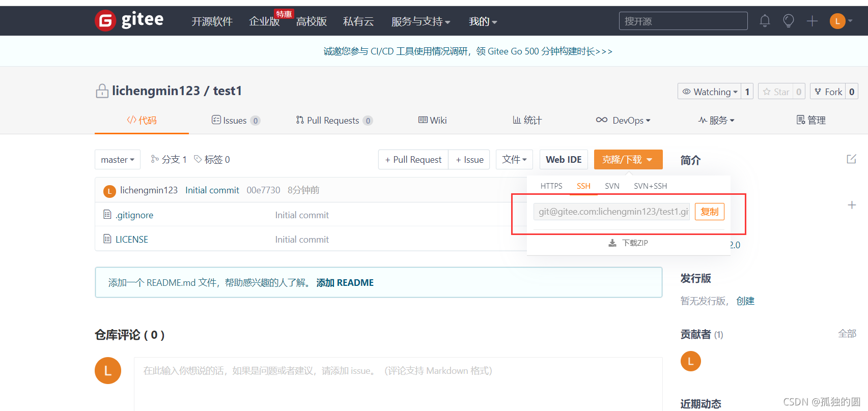Click the plus icon below edit intro
The width and height of the screenshot is (868, 411).
(x=852, y=205)
